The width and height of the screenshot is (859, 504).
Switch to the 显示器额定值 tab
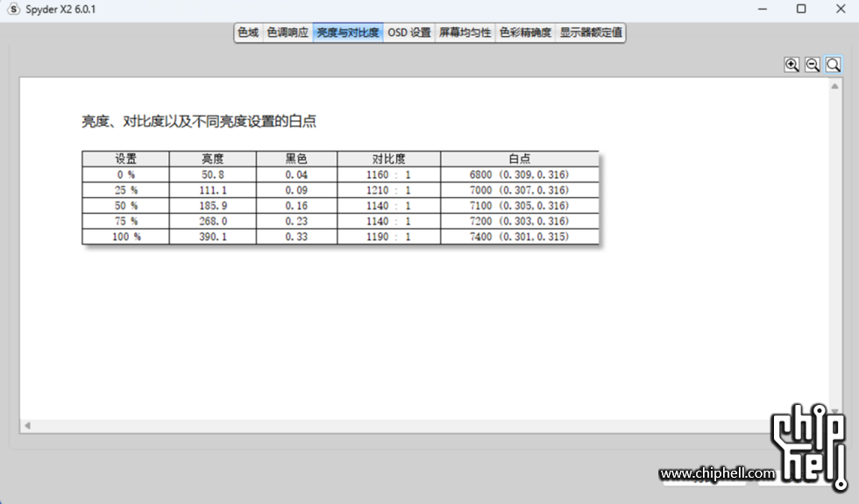[x=591, y=32]
